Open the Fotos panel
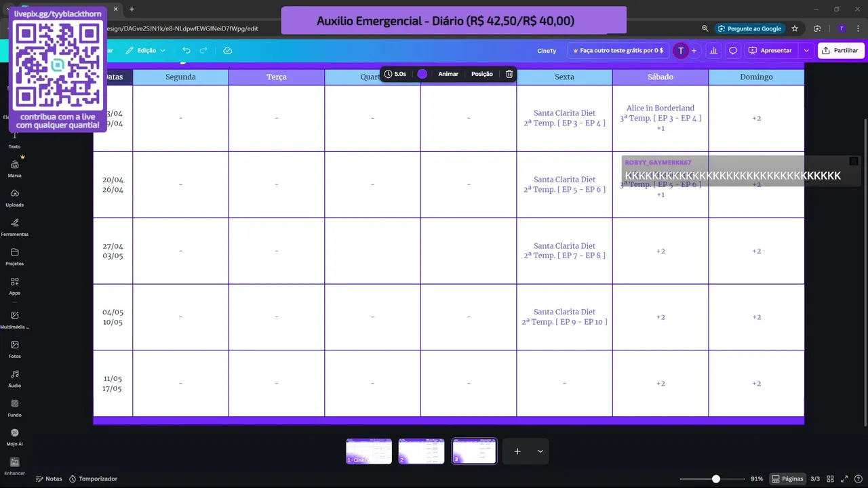868x488 pixels. coord(14,349)
